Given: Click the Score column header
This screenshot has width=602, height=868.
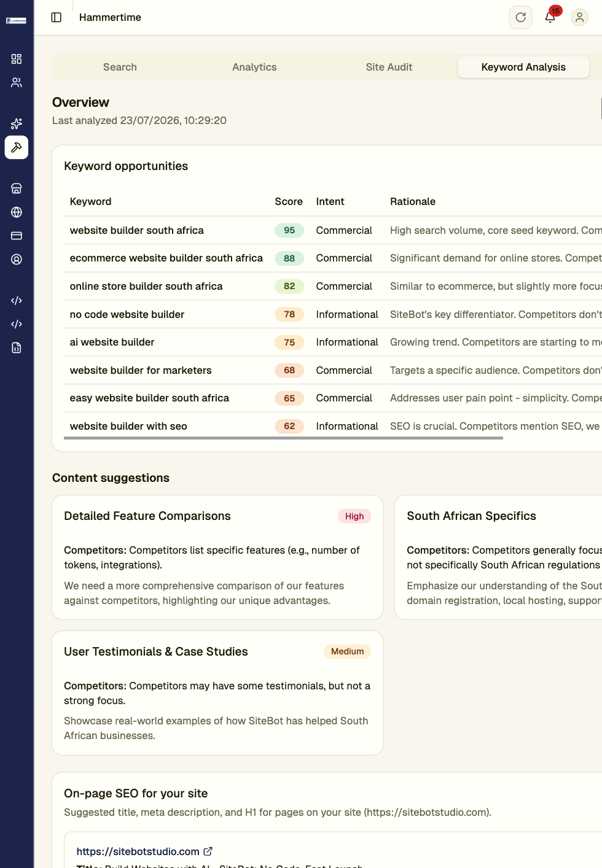Looking at the screenshot, I should pos(289,201).
